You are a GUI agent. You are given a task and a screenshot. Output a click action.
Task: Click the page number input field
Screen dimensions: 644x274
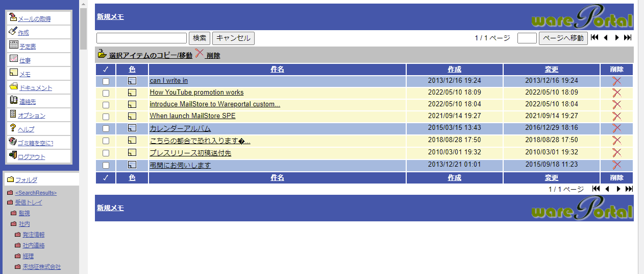[527, 38]
